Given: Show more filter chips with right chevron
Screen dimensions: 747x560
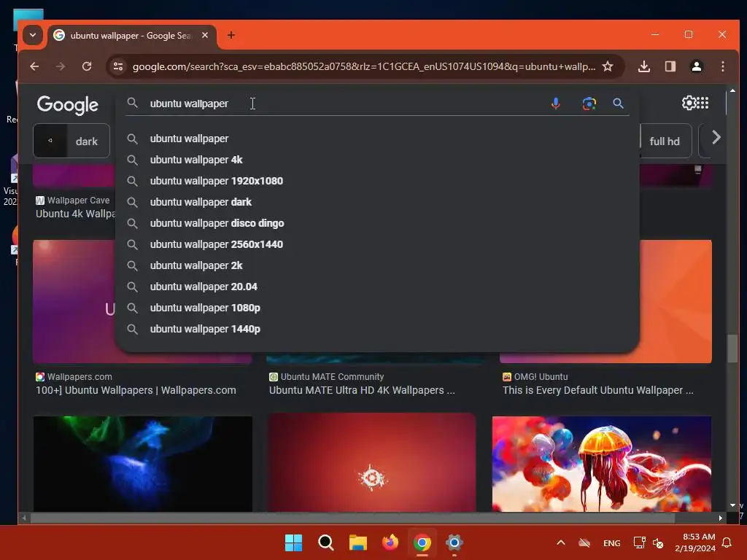Looking at the screenshot, I should (x=716, y=138).
